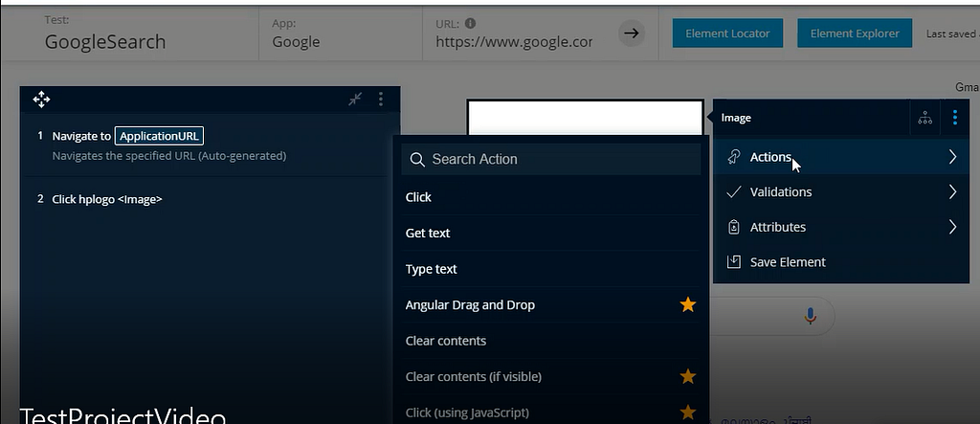Click the Google microphone icon
The image size is (980, 424).
(x=810, y=316)
